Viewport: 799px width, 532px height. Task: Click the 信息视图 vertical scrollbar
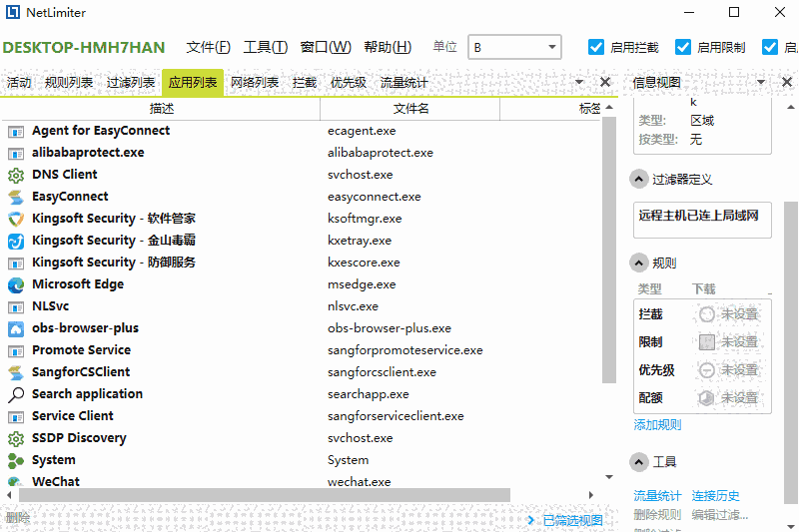pos(790,352)
